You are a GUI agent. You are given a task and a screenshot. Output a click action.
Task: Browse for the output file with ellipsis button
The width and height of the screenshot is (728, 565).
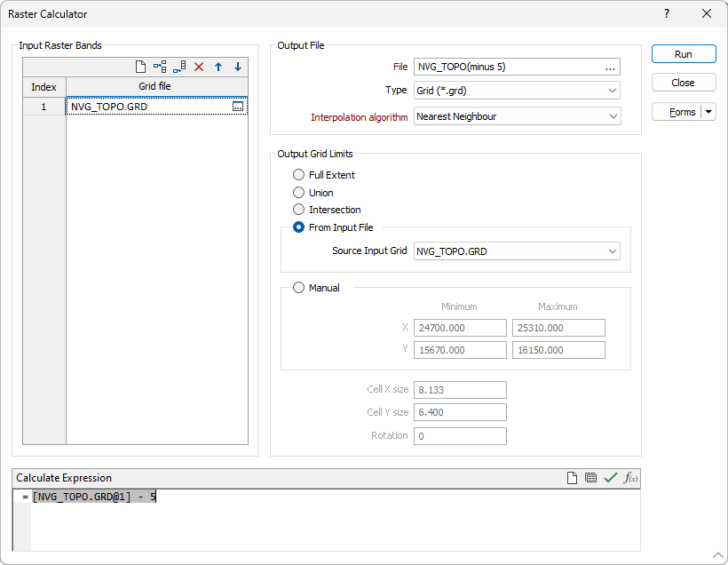(x=610, y=67)
